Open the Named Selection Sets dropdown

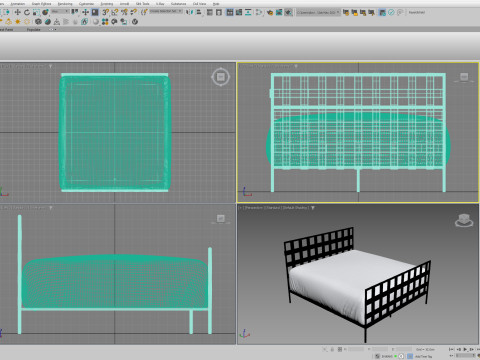pyautogui.click(x=166, y=11)
